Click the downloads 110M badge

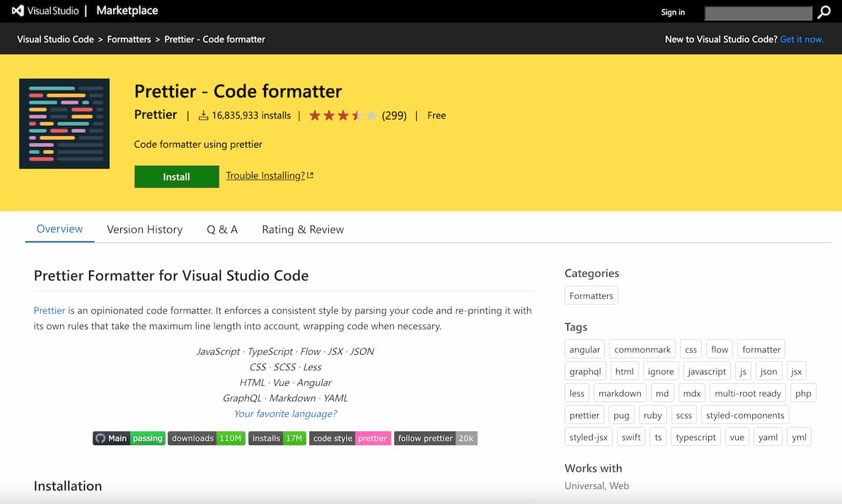pyautogui.click(x=207, y=438)
